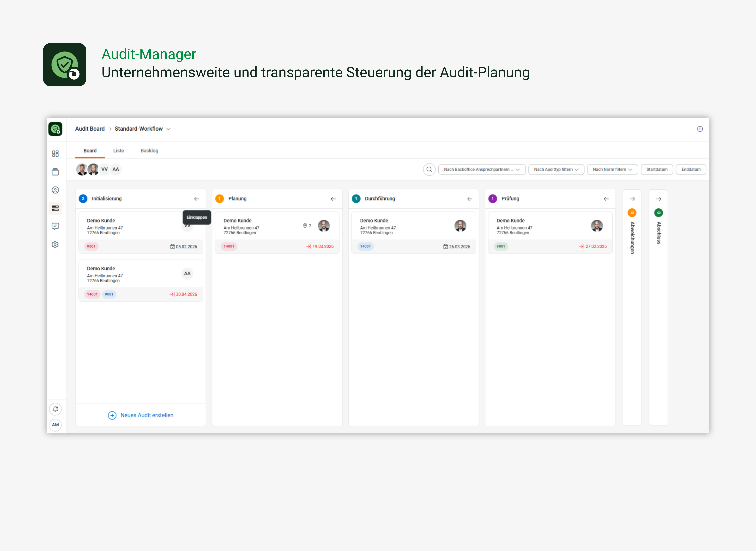Switch to the Board tab
The height and width of the screenshot is (551, 756).
click(90, 151)
